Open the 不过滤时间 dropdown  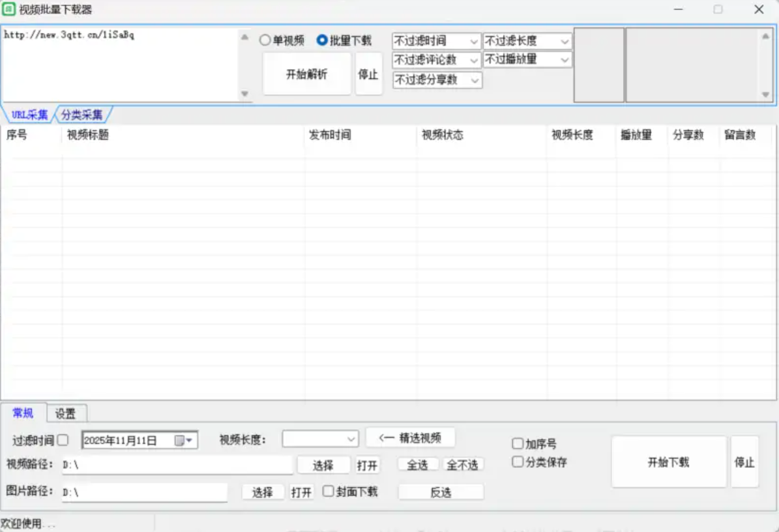pyautogui.click(x=435, y=40)
